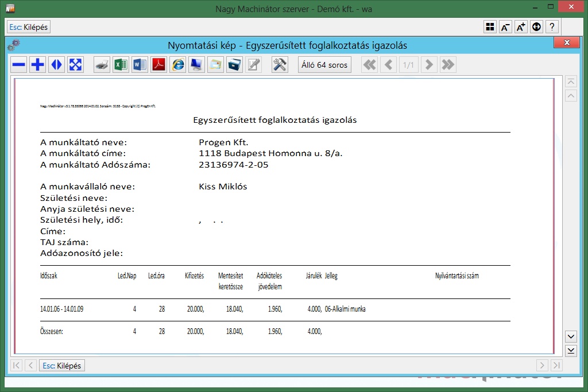
Task: Click the edit document pencil icon
Action: [253, 65]
